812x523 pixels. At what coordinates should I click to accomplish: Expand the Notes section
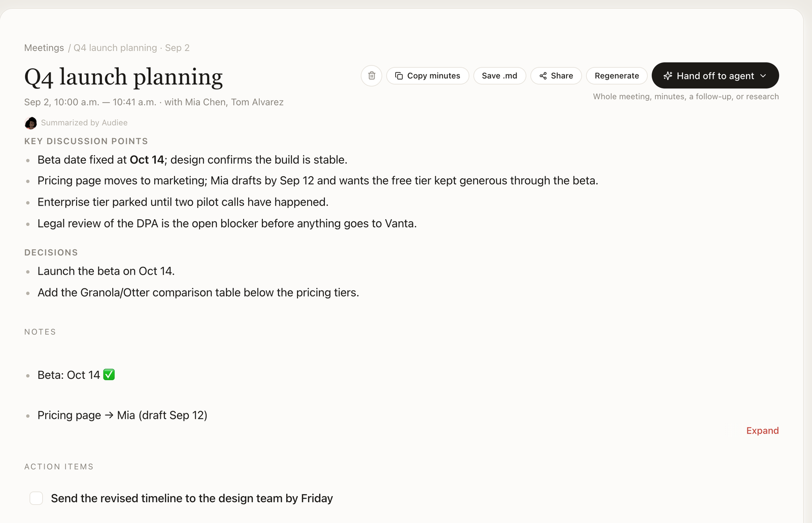click(x=762, y=431)
